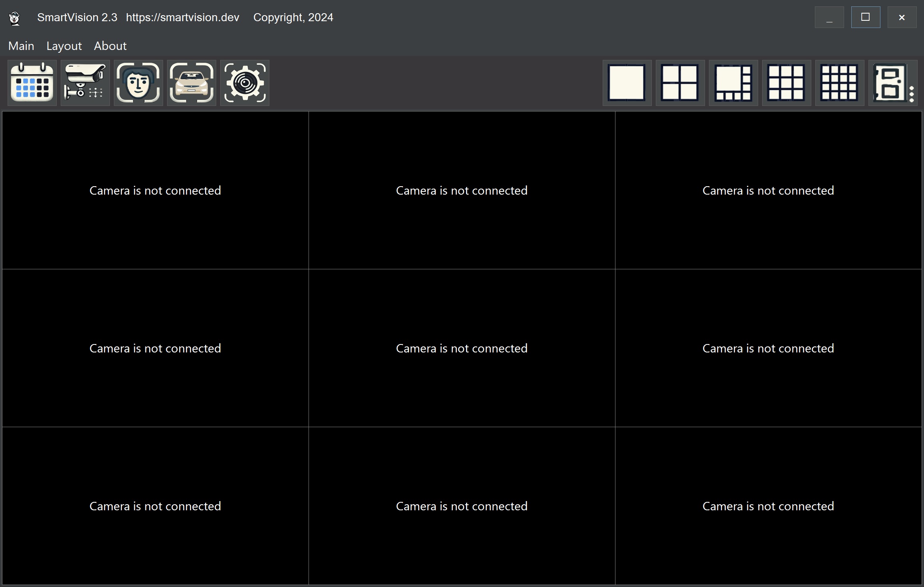Image resolution: width=924 pixels, height=587 pixels.
Task: Switch to 2x2 grid layout
Action: click(680, 83)
